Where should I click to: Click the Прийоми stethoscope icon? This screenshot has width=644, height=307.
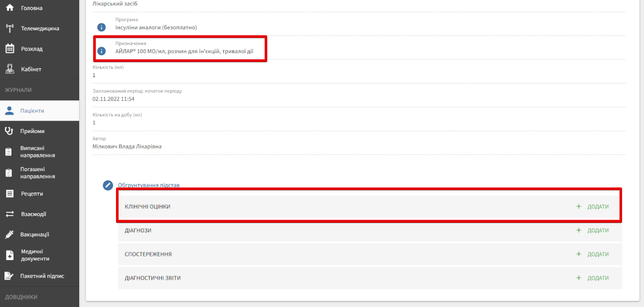pyautogui.click(x=9, y=131)
